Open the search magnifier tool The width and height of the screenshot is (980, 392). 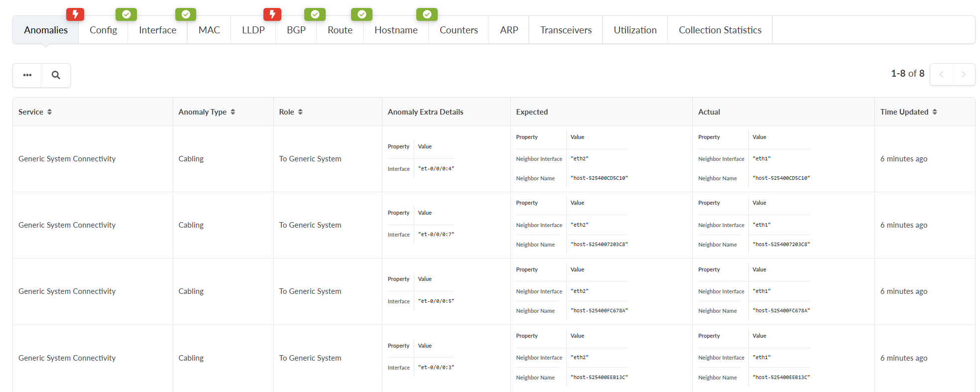[56, 75]
